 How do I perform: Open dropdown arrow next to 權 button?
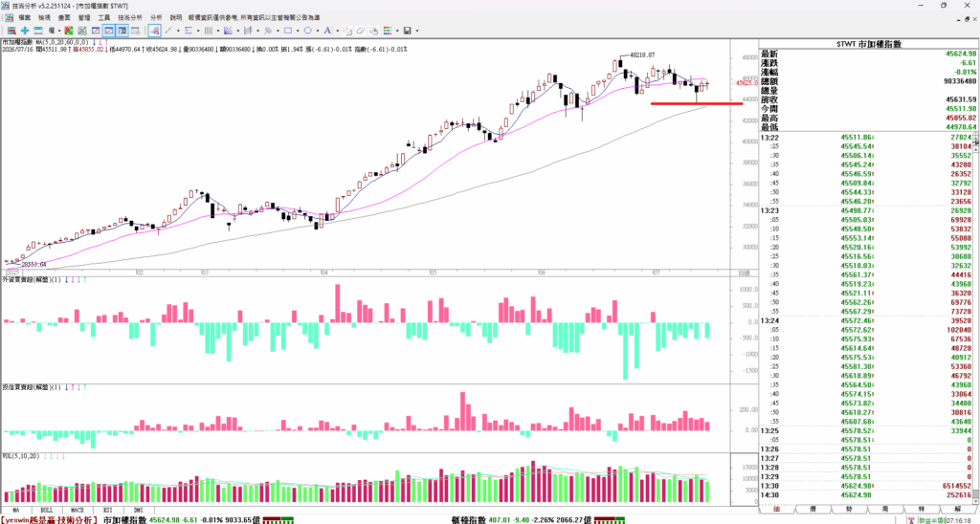[x=59, y=30]
